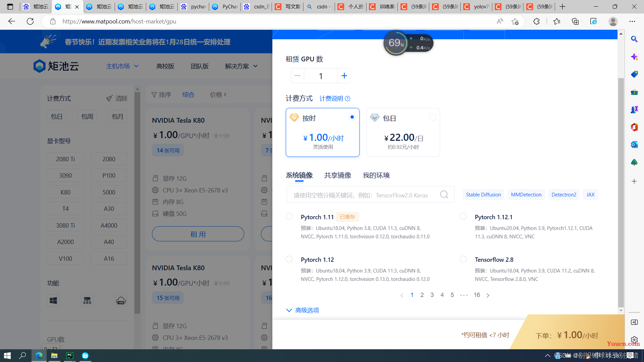Click the JAX image filter tag
This screenshot has width=644, height=362.
click(590, 194)
